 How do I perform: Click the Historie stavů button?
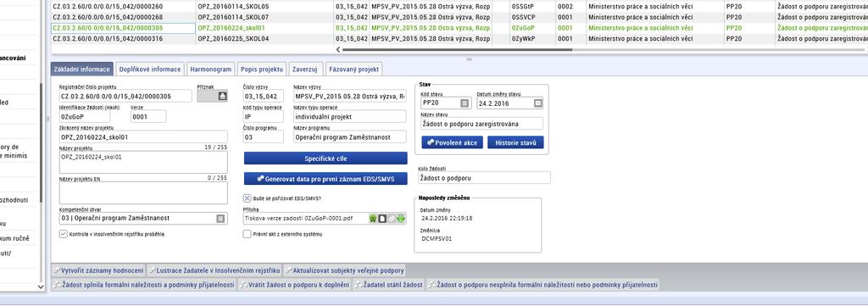[x=515, y=142]
